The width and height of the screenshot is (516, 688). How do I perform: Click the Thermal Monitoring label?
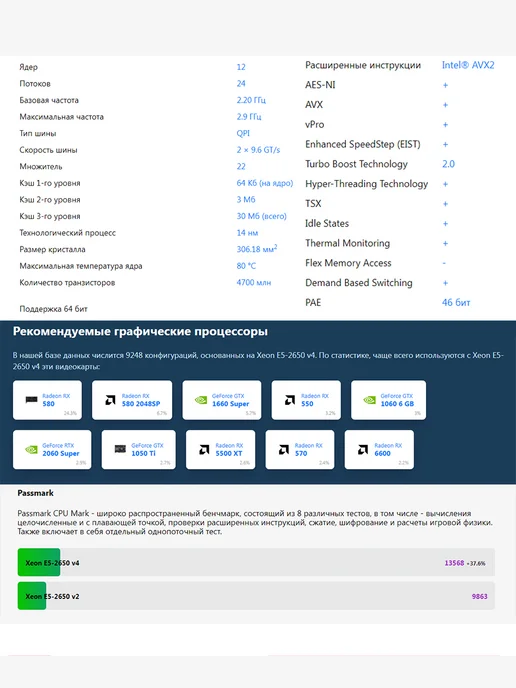(348, 243)
